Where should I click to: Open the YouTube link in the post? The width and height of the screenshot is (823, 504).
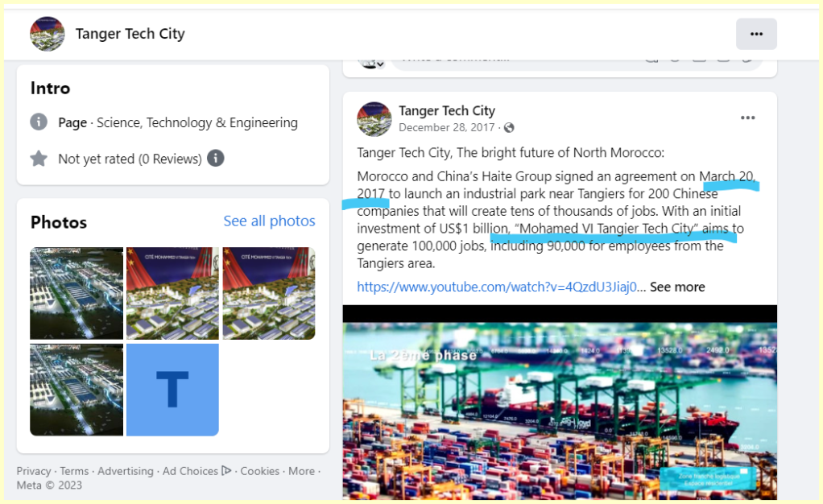[497, 287]
